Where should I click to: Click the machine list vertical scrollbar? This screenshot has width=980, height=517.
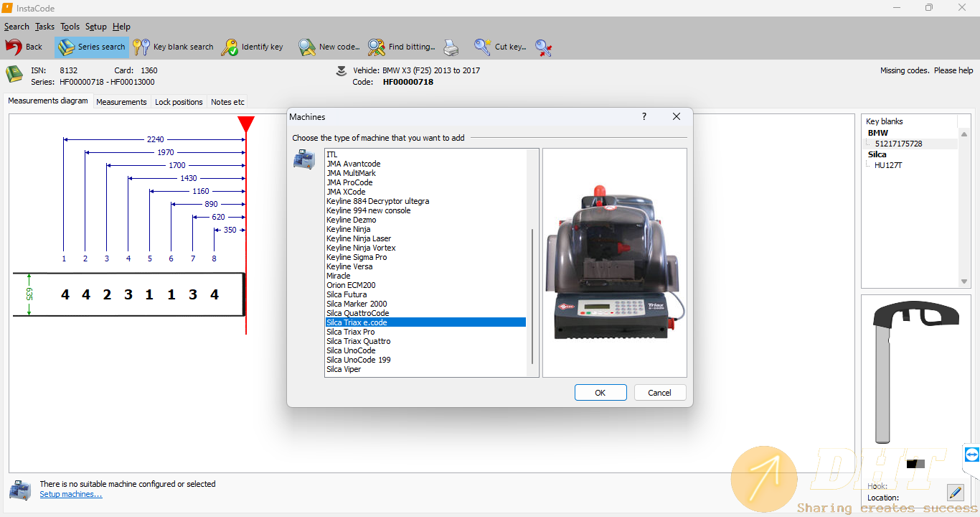532,296
